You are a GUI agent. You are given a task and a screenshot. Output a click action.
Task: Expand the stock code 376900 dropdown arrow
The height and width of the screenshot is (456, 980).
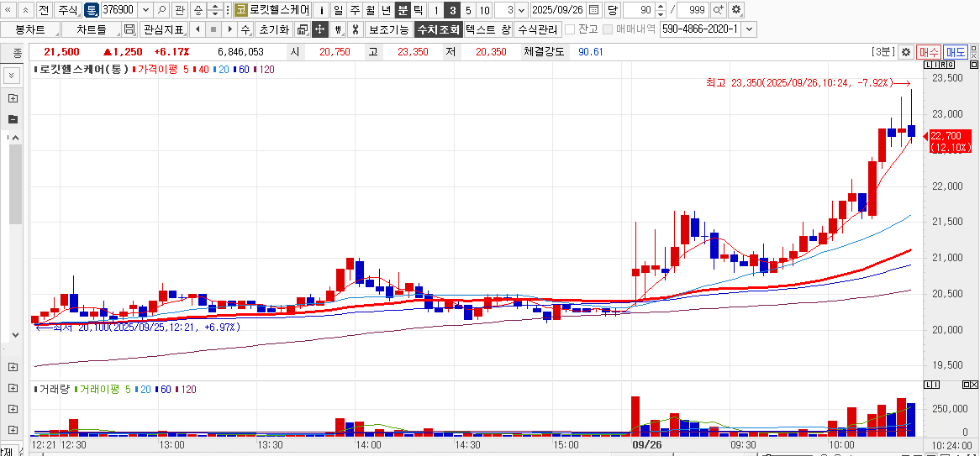[145, 10]
